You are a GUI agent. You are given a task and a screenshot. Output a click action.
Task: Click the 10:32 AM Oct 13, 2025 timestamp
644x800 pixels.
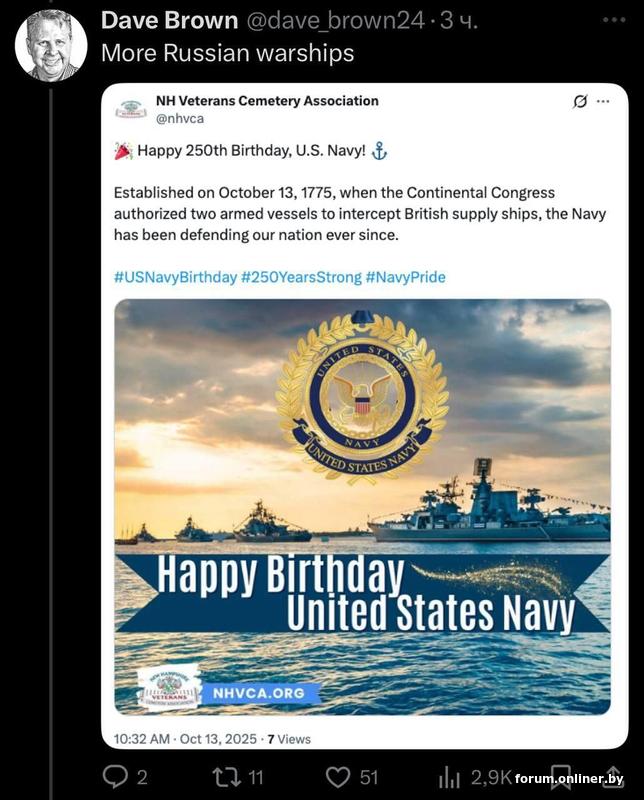pyautogui.click(x=185, y=739)
